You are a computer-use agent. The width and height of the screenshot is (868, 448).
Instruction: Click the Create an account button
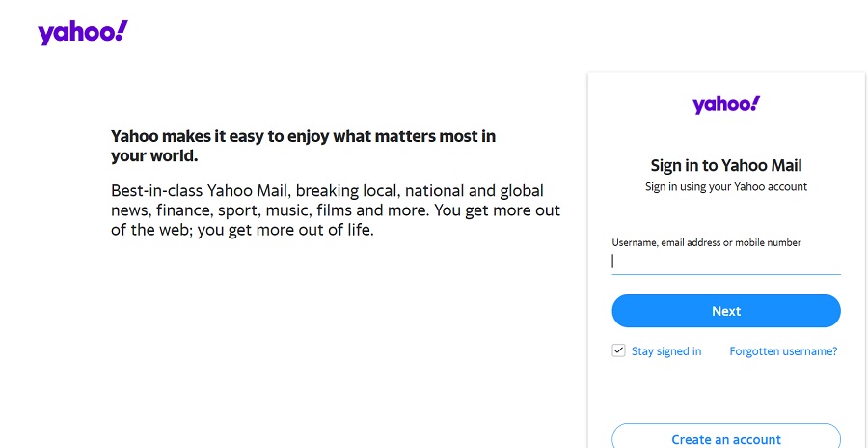click(x=725, y=438)
